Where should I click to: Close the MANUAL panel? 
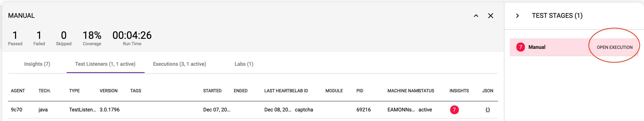click(x=491, y=16)
